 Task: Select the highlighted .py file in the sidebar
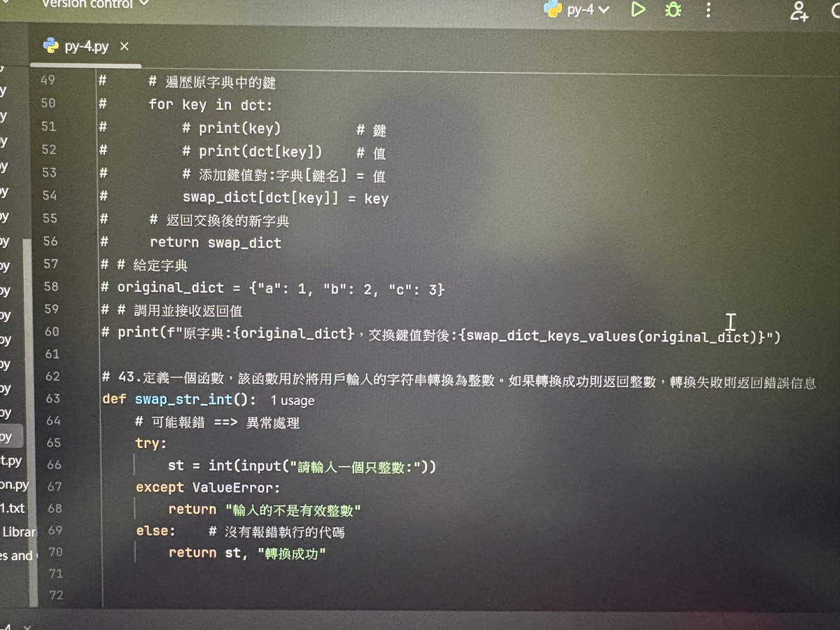(8, 436)
